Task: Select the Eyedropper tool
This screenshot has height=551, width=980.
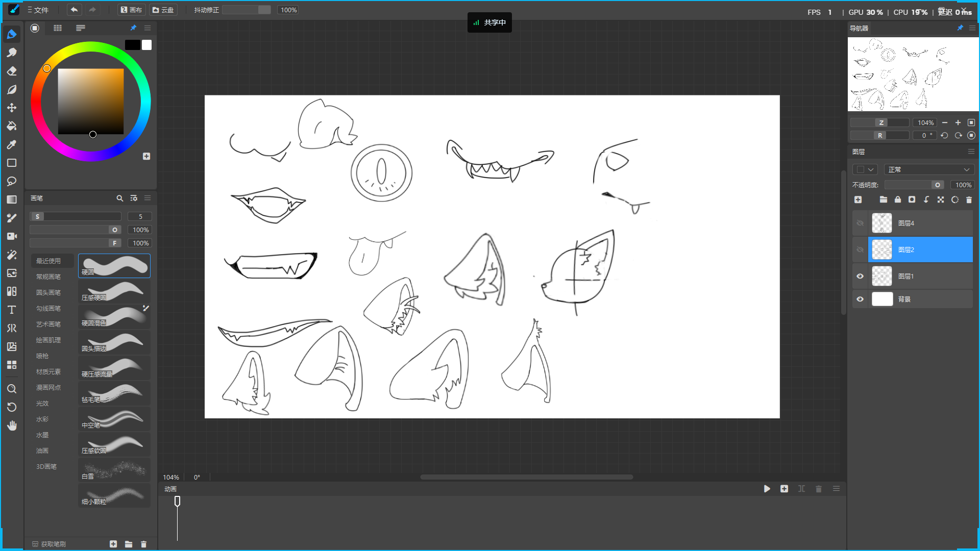Action: 12,144
